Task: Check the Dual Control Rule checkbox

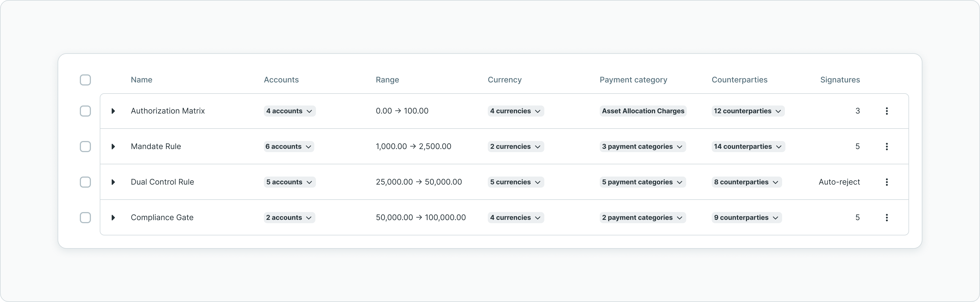Action: point(85,182)
